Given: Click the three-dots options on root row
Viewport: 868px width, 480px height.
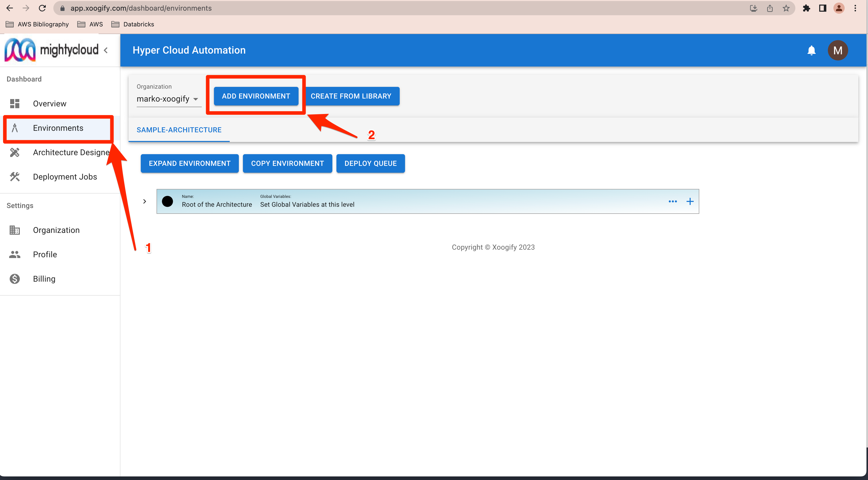Looking at the screenshot, I should 673,201.
